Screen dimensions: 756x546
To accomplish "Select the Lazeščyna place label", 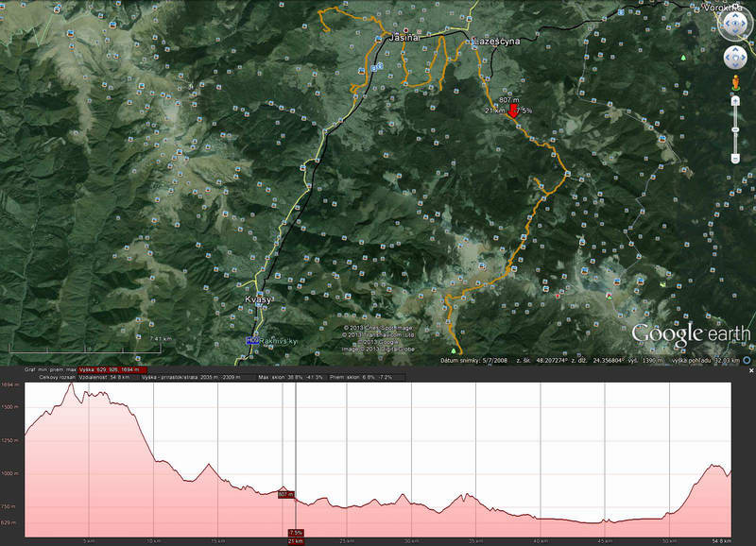I will (x=497, y=42).
